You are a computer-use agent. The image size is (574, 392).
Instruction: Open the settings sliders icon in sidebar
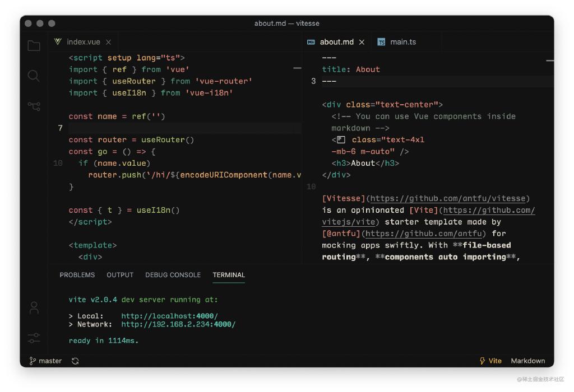coord(34,338)
